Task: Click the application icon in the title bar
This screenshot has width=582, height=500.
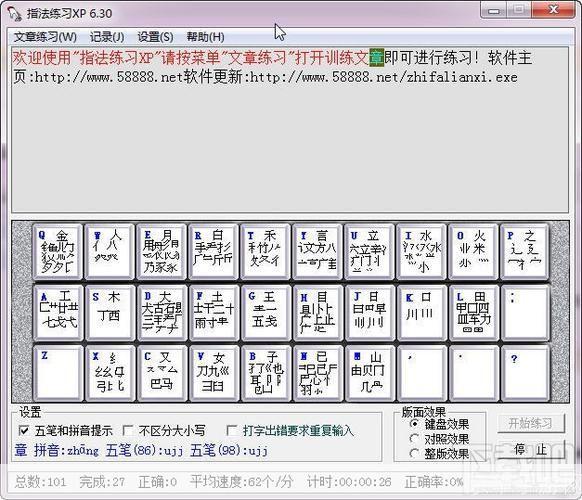Action: 14,14
